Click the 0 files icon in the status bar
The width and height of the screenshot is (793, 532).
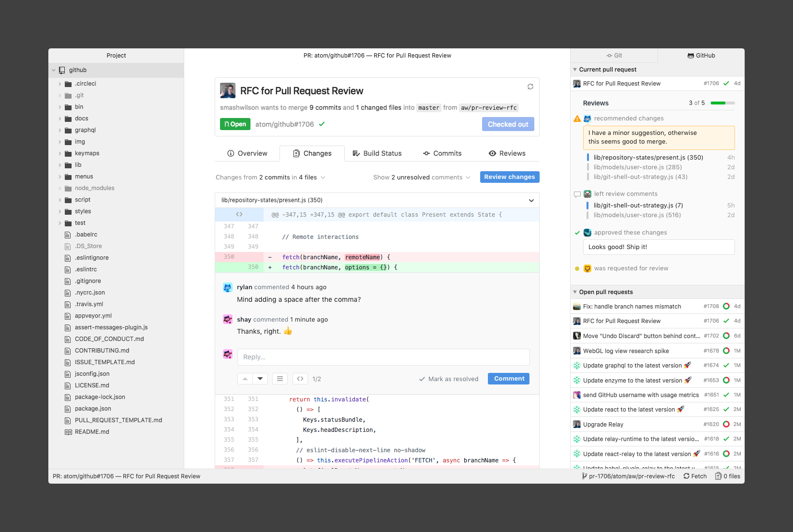click(x=718, y=476)
